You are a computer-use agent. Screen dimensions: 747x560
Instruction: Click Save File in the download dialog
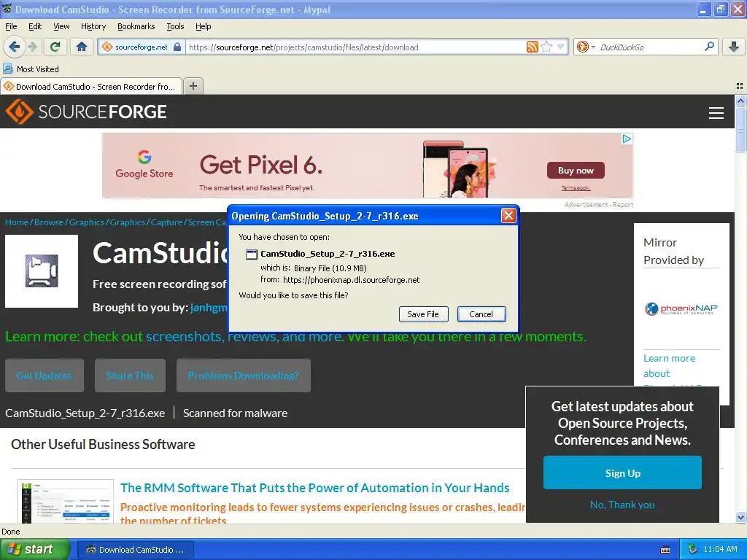[x=423, y=314]
